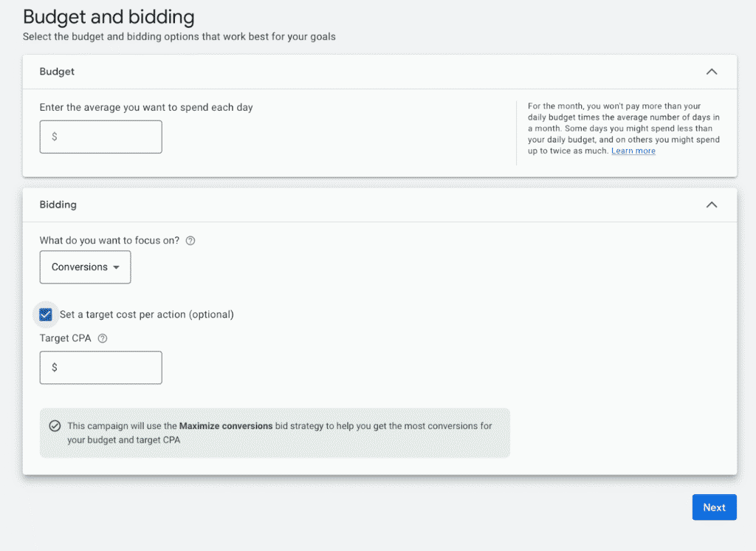Click the collapse chevron on the Bidding section
This screenshot has height=551, width=756.
tap(711, 205)
